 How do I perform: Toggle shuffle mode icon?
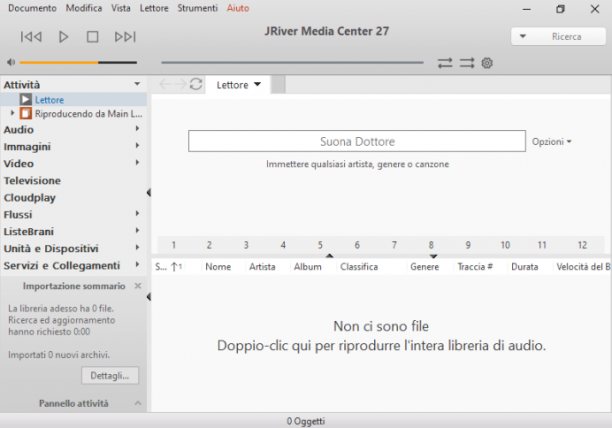click(467, 63)
